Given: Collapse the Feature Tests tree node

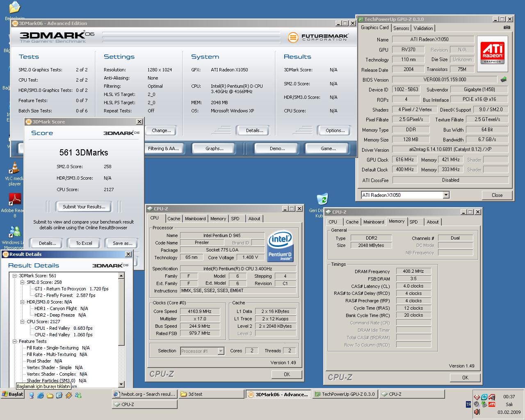Looking at the screenshot, I should pos(15,341).
